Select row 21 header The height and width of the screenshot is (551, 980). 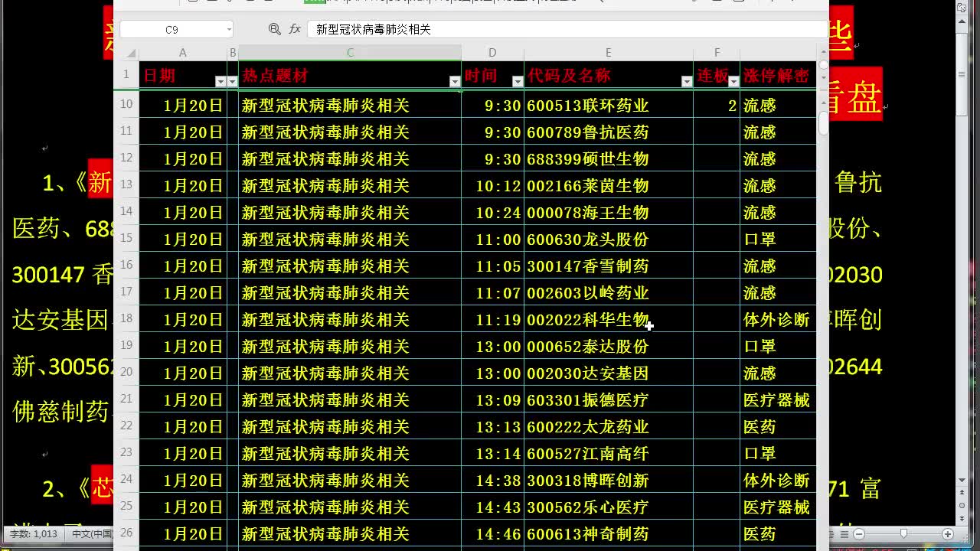[126, 399]
